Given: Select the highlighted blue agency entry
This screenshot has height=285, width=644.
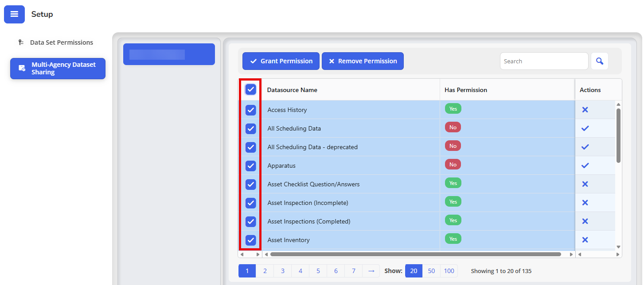Looking at the screenshot, I should point(169,54).
